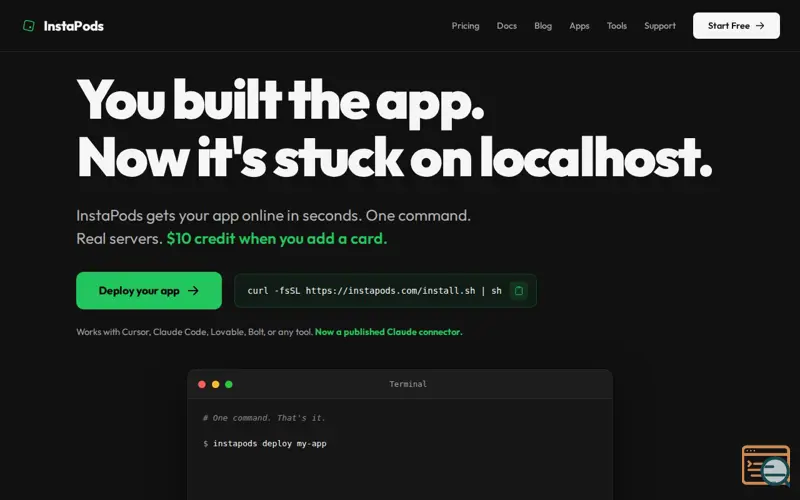
Task: Select the curl install command text
Action: click(374, 291)
